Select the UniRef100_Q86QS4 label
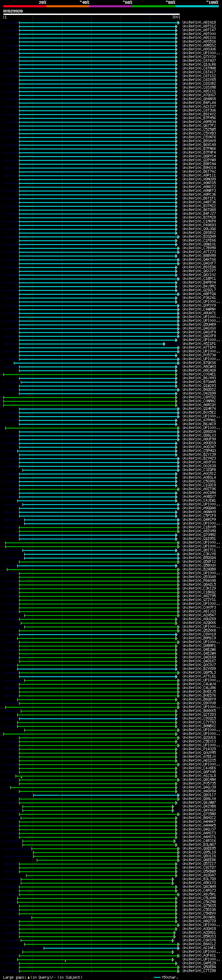The width and height of the screenshot is (222, 980). pyautogui.click(x=199, y=431)
